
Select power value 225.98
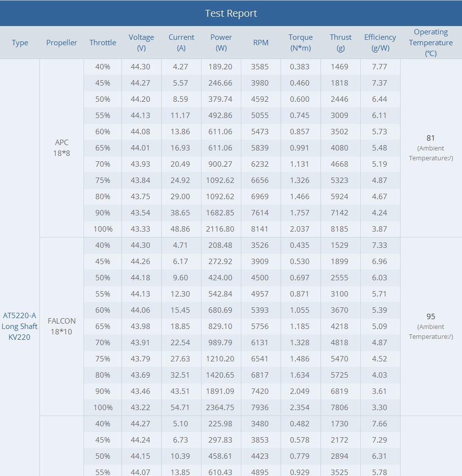[220, 424]
